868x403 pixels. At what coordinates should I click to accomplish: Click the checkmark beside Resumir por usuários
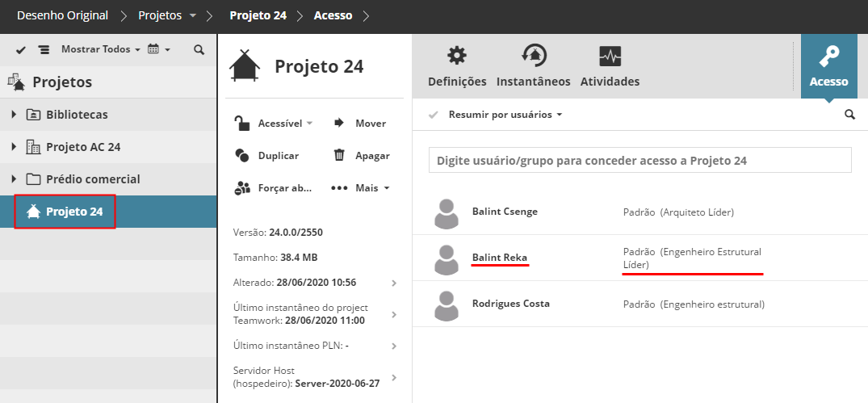(434, 115)
